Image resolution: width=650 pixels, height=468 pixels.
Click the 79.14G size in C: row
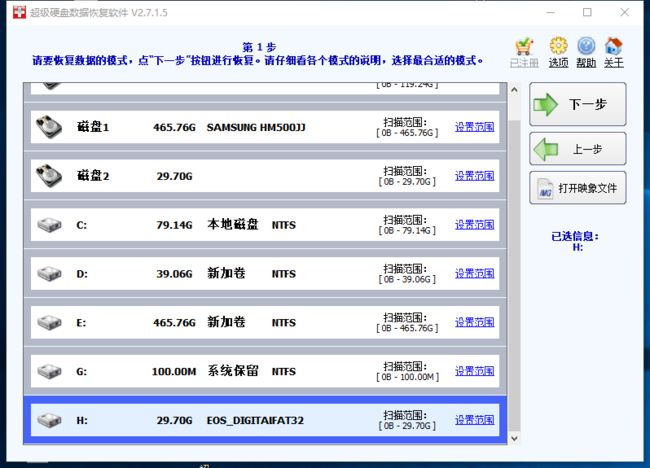point(174,225)
